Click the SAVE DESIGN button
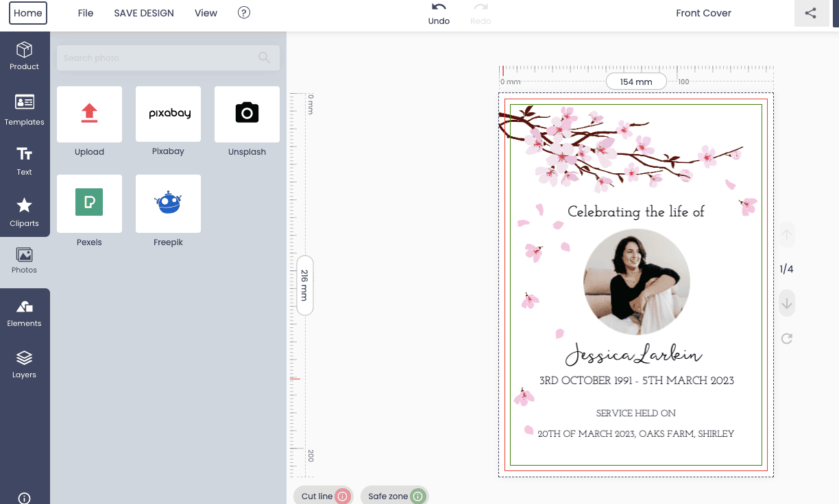This screenshot has width=839, height=504. coord(144,13)
